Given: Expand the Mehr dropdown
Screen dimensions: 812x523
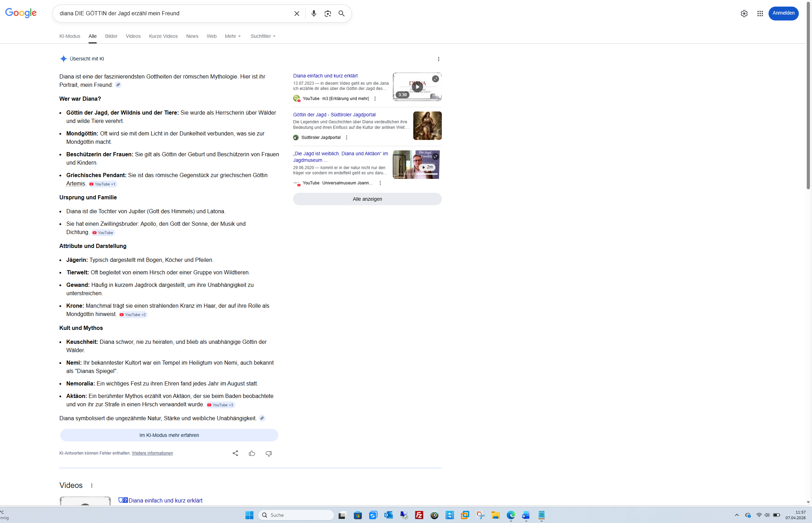Looking at the screenshot, I should (x=233, y=36).
